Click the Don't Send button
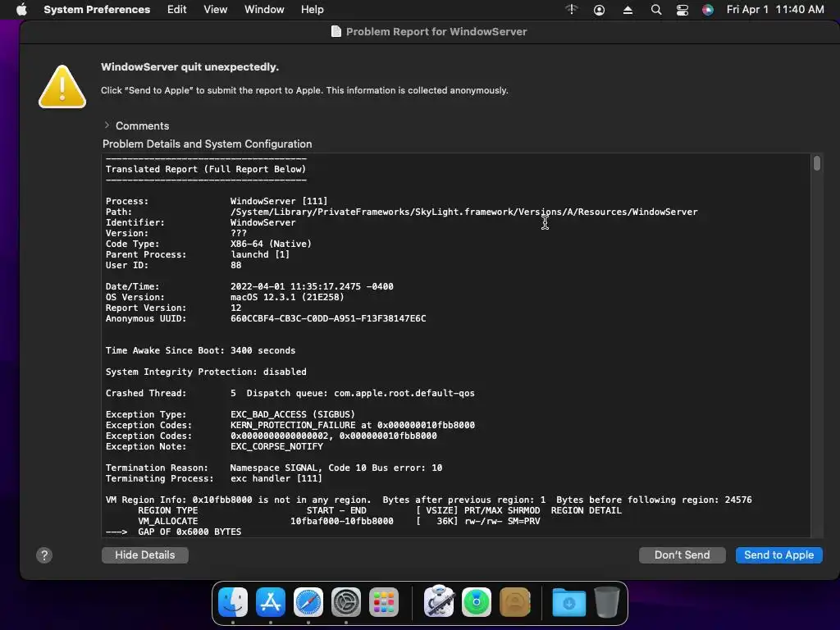The width and height of the screenshot is (840, 630). coord(682,555)
